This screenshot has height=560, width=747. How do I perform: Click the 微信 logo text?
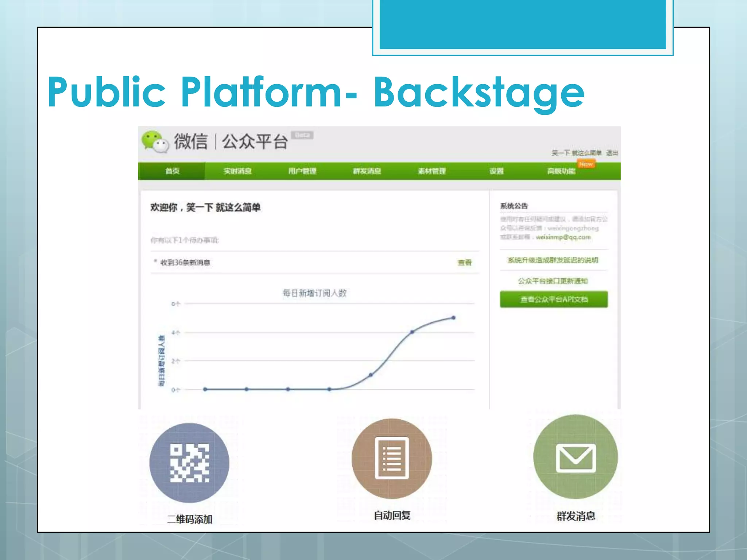coord(190,141)
